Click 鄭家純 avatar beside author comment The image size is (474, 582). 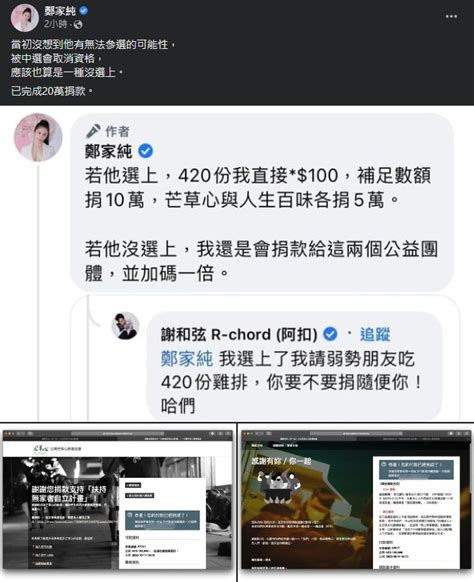(x=38, y=137)
